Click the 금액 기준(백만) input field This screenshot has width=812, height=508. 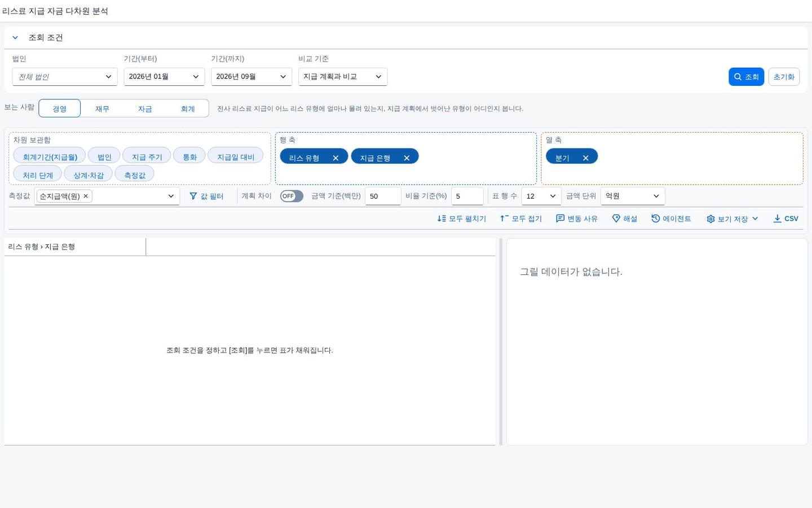click(383, 196)
